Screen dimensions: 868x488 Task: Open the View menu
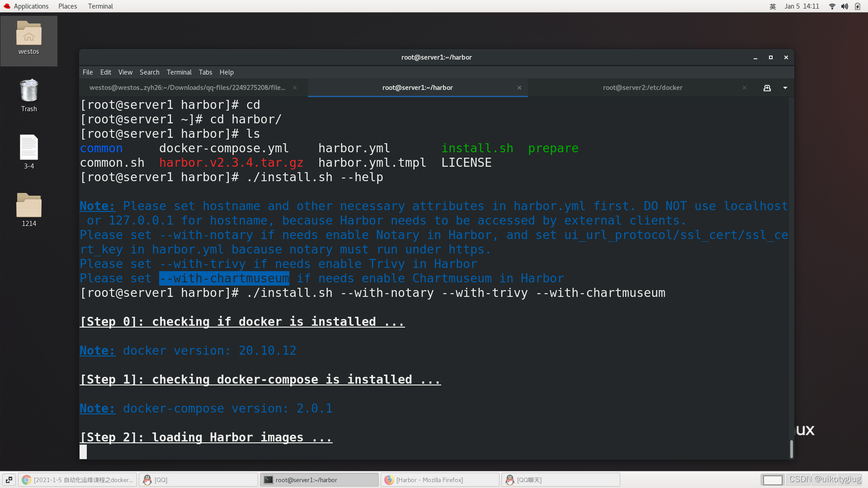coord(125,72)
